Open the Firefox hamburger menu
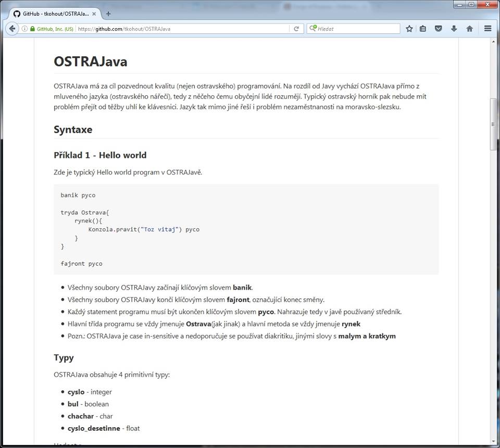The image size is (500, 448). 488,29
